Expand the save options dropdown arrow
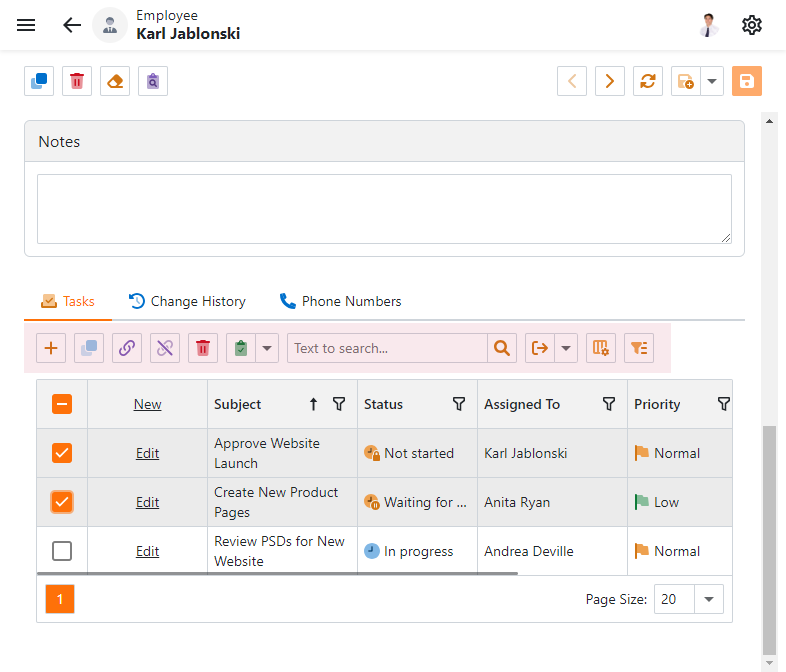This screenshot has width=786, height=672. [x=712, y=81]
